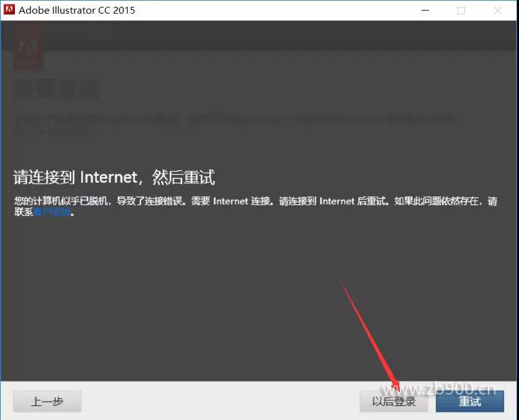Click the 重试 (retry) button
This screenshot has height=420, width=519.
click(x=470, y=401)
